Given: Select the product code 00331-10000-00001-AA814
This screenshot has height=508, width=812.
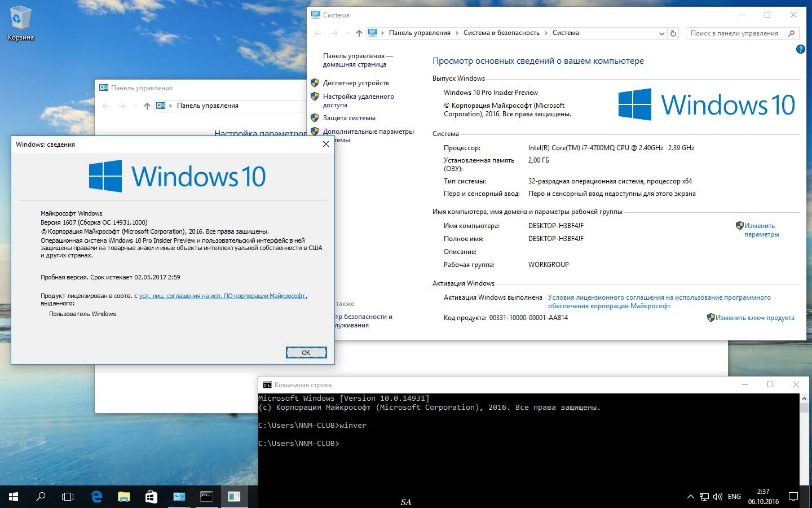Looking at the screenshot, I should pos(528,318).
